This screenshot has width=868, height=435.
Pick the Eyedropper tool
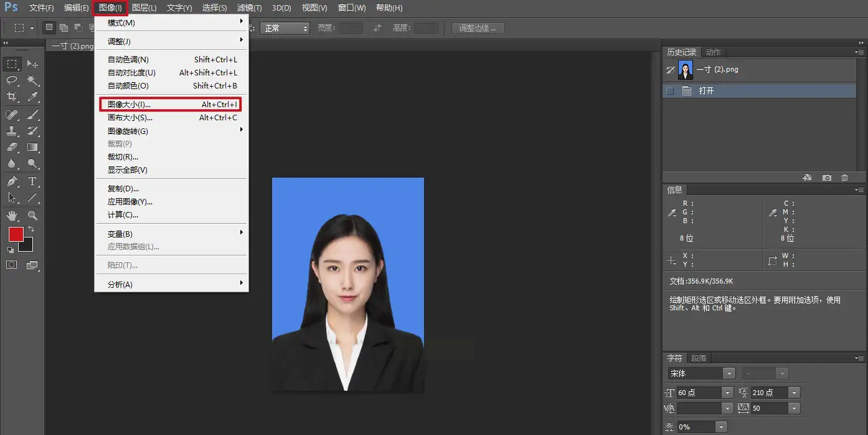32,97
